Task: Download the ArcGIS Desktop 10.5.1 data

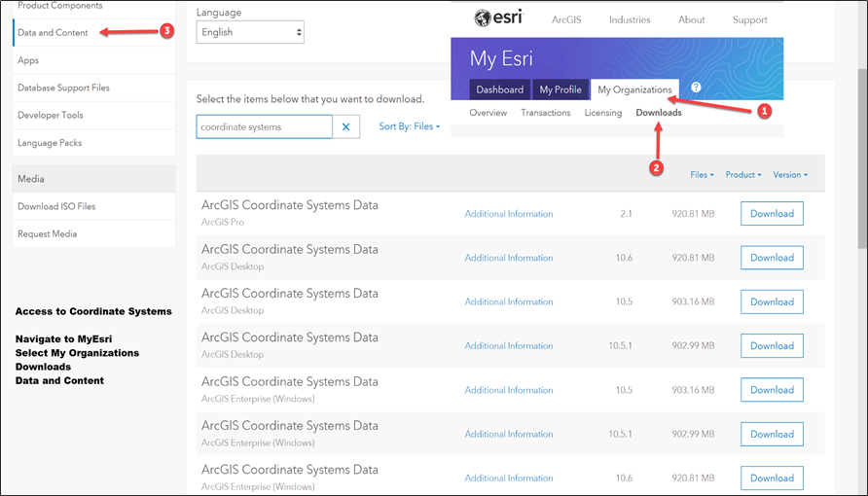Action: (x=772, y=346)
